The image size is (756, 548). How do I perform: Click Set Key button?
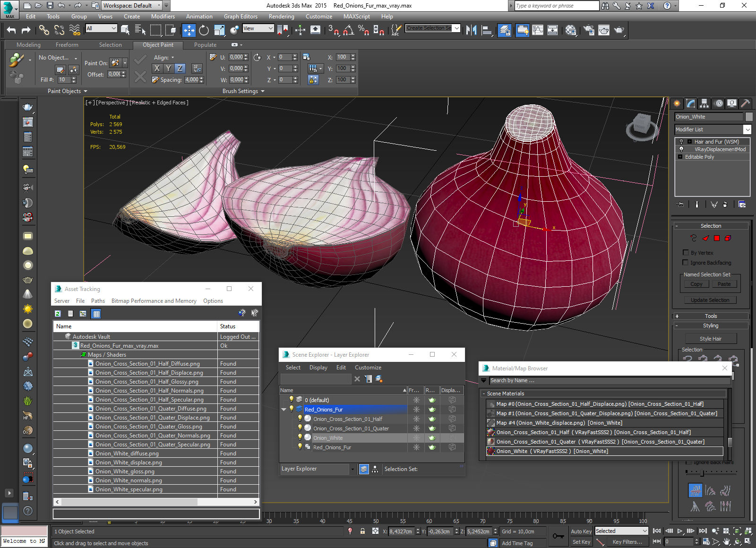[581, 542]
